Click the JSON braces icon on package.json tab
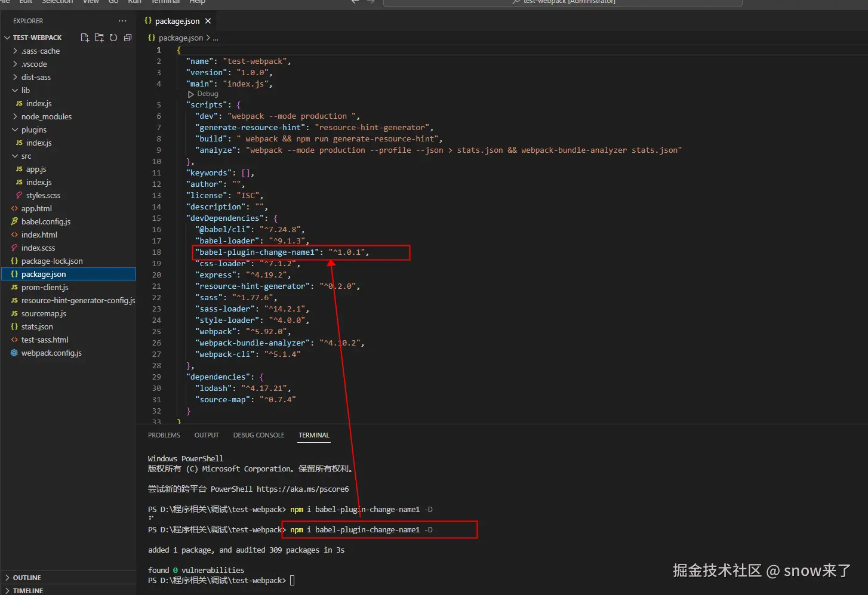Viewport: 868px width, 595px height. pyautogui.click(x=148, y=21)
